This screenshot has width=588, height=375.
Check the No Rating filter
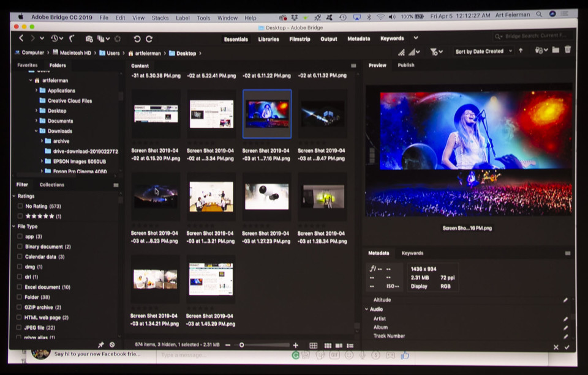tap(20, 206)
